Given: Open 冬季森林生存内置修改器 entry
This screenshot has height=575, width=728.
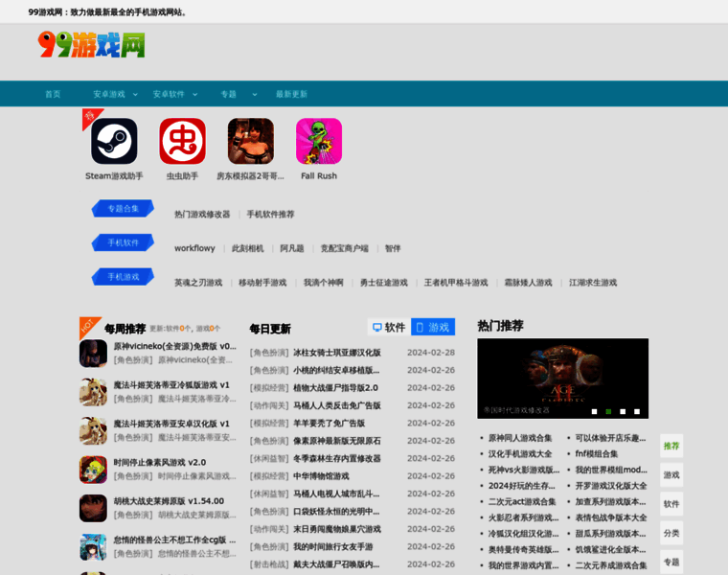Looking at the screenshot, I should (337, 458).
